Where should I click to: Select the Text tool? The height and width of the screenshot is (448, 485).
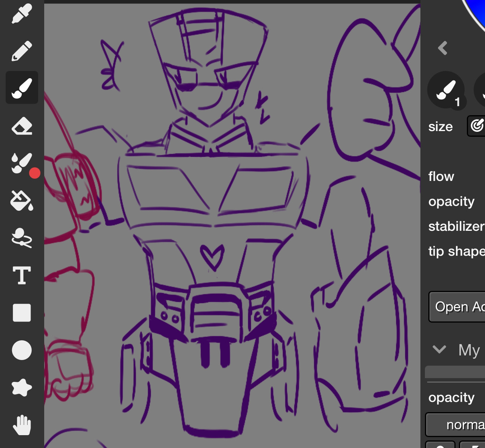[22, 275]
